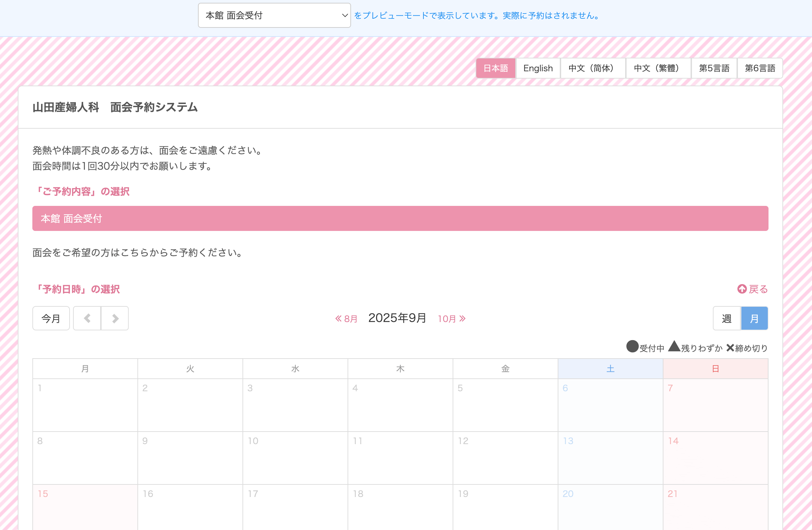Select the 第5言語 language tab
812x530 pixels.
click(714, 68)
